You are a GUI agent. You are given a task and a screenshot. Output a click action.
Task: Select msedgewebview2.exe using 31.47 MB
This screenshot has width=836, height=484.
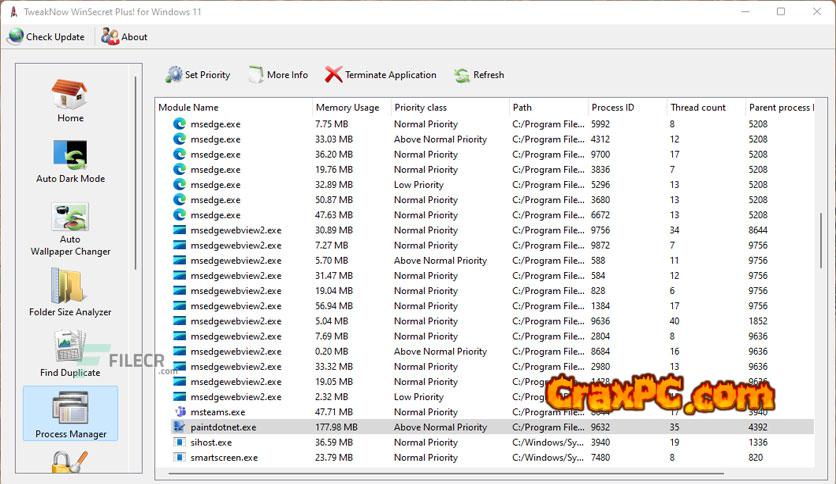[485, 276]
